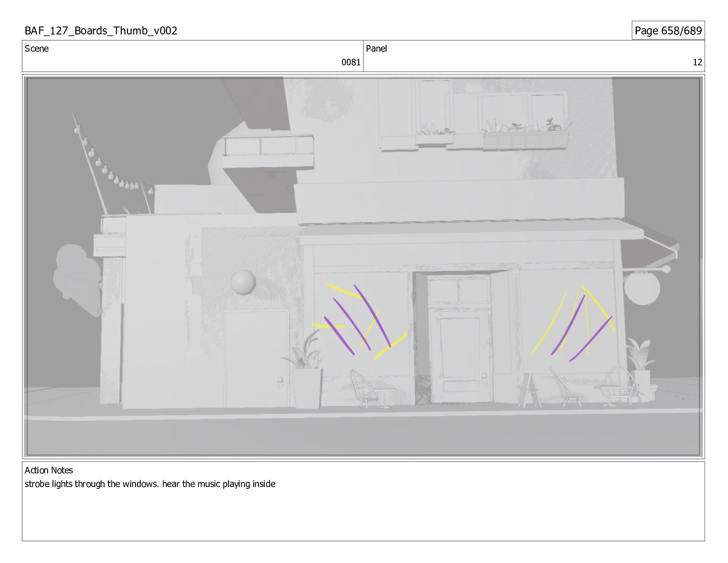Click the Panel label
Image resolution: width=728 pixels, height=563 pixels.
tap(376, 49)
